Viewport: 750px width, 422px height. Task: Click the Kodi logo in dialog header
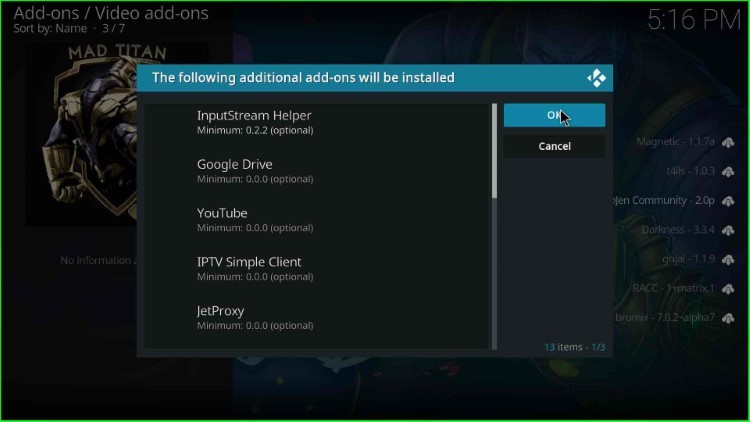click(596, 78)
